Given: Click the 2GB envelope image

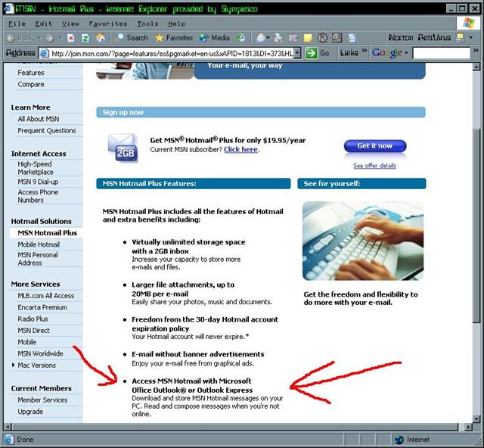Looking at the screenshot, I should click(123, 148).
